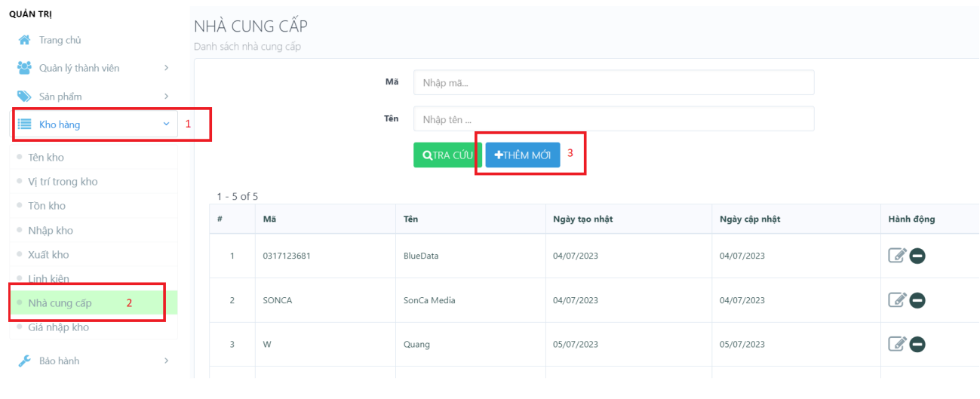This screenshot has width=980, height=399.
Task: Open Trang chủ in sidebar
Action: 60,40
